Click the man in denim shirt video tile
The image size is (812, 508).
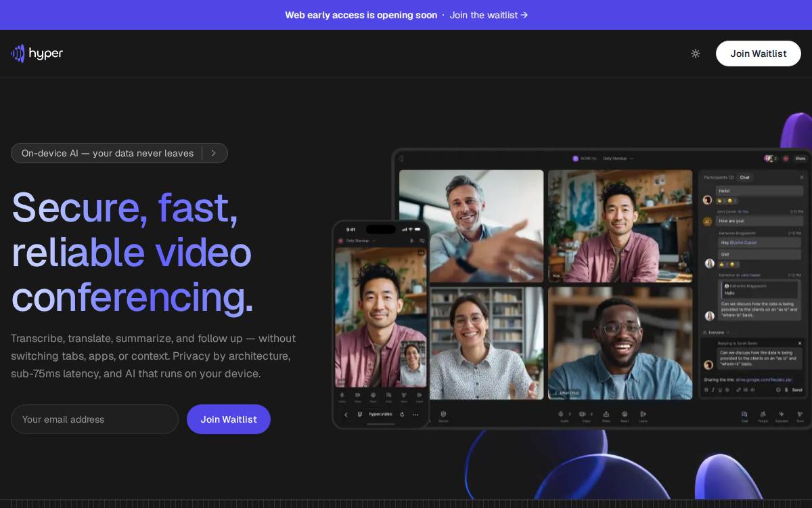click(621, 343)
